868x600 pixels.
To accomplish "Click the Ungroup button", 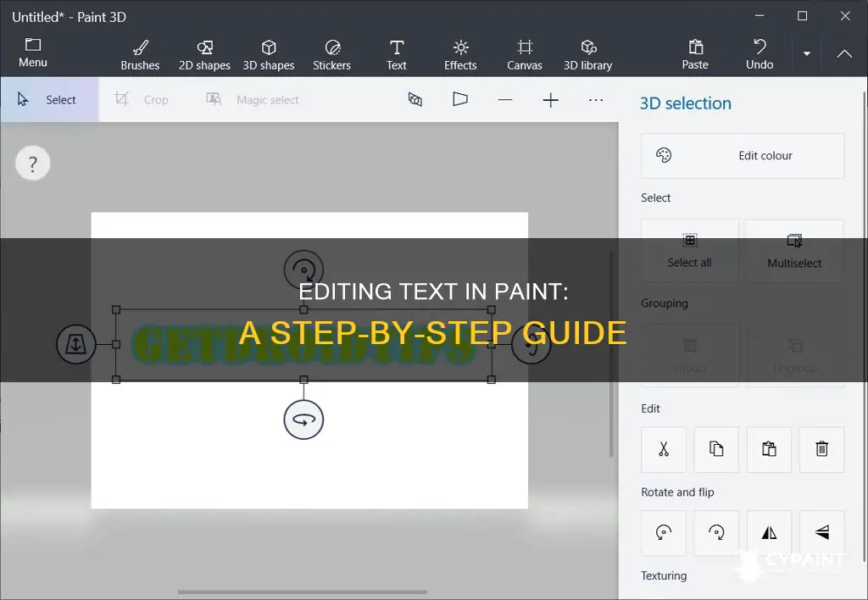I will tap(794, 356).
